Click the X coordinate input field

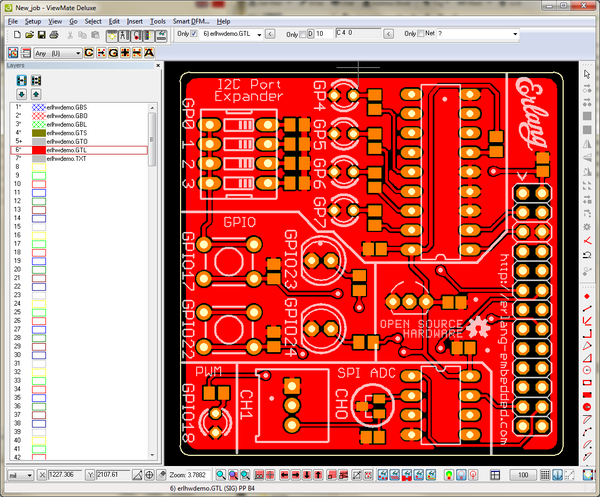tap(65, 475)
